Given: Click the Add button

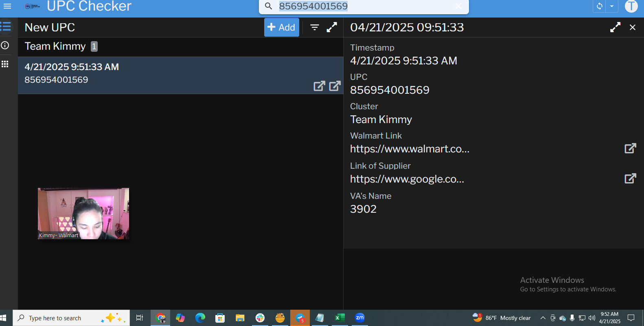Looking at the screenshot, I should 281,27.
